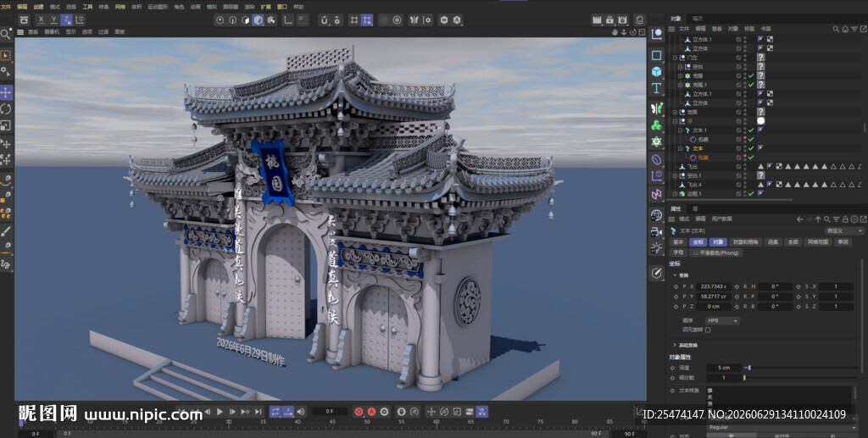Open the Regular font style dropdown
This screenshot has height=438, width=868.
(782, 428)
